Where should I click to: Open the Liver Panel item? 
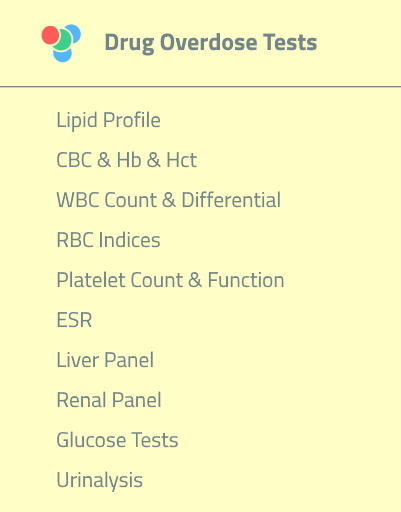pyautogui.click(x=105, y=360)
